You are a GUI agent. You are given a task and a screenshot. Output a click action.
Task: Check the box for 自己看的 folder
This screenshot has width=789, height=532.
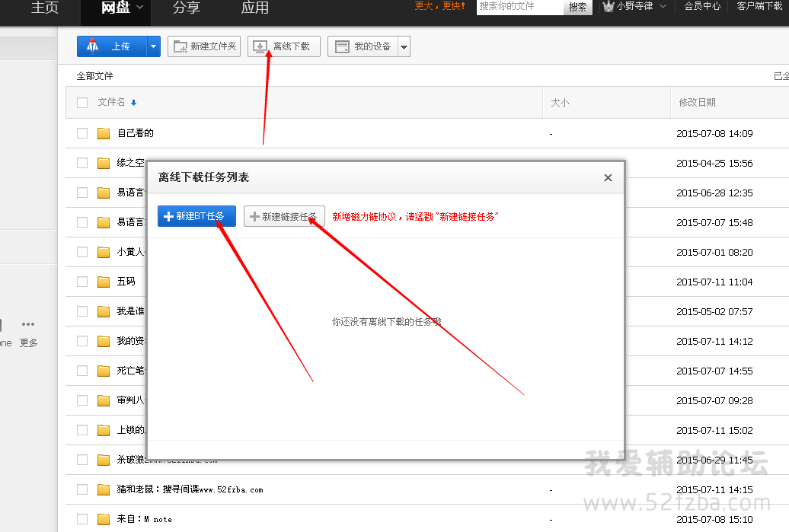click(82, 133)
